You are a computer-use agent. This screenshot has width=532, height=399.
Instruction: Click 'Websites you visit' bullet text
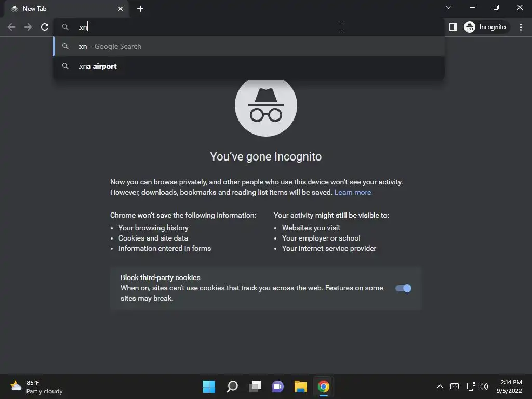(311, 228)
